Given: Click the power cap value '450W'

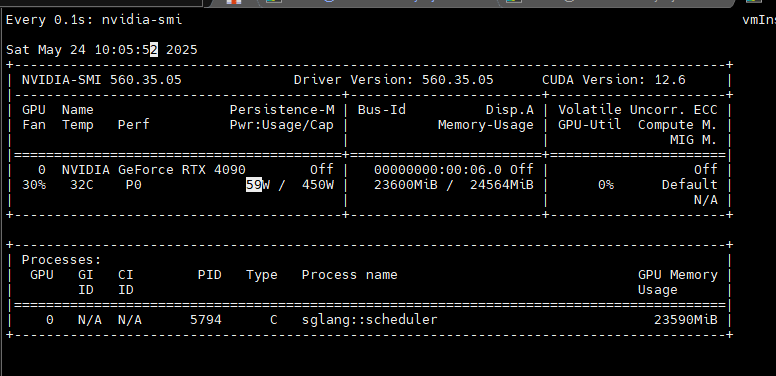Looking at the screenshot, I should coord(318,185).
